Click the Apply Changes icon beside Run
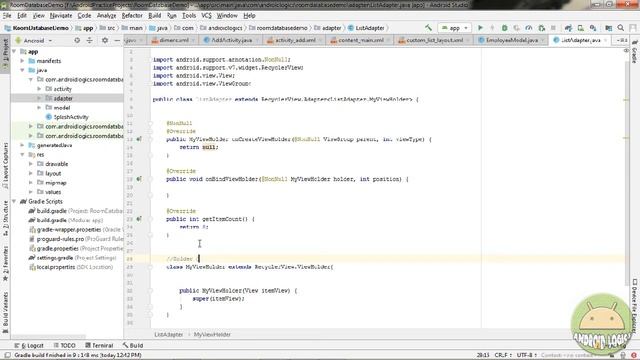The image size is (640, 360). coord(492,28)
